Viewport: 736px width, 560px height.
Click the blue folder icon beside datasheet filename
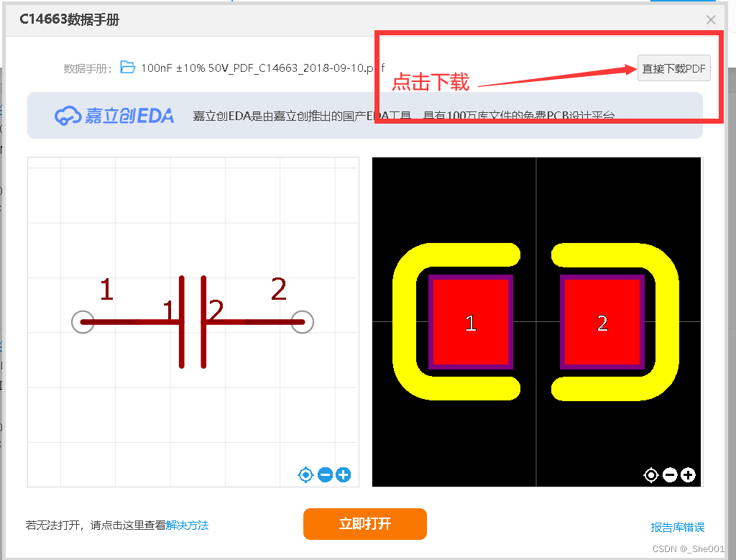click(x=128, y=67)
